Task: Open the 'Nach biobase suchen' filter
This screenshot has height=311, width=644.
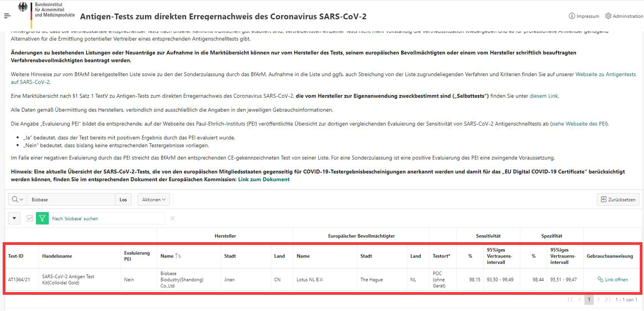Action: point(75,219)
